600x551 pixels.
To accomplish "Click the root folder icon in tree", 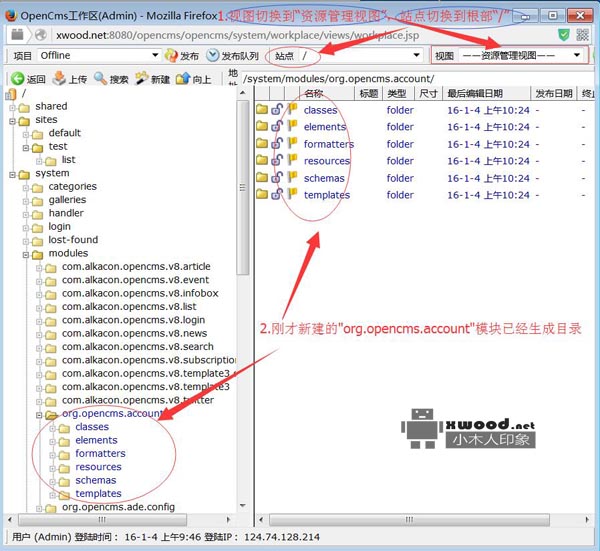I will pyautogui.click(x=11, y=94).
